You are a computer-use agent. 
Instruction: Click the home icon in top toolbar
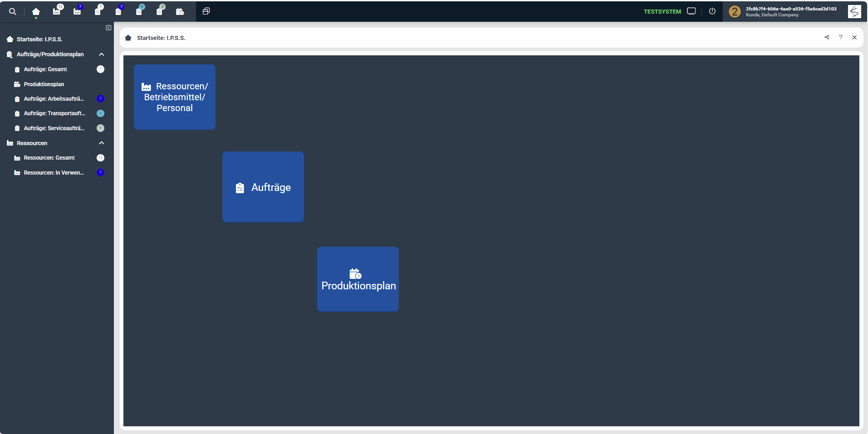click(x=36, y=12)
